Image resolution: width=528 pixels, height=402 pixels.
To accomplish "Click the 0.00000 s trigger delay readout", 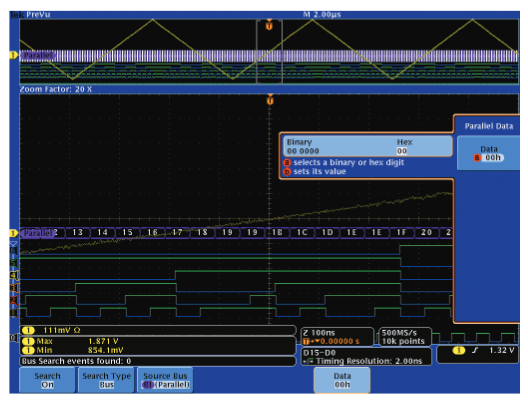I will (339, 341).
